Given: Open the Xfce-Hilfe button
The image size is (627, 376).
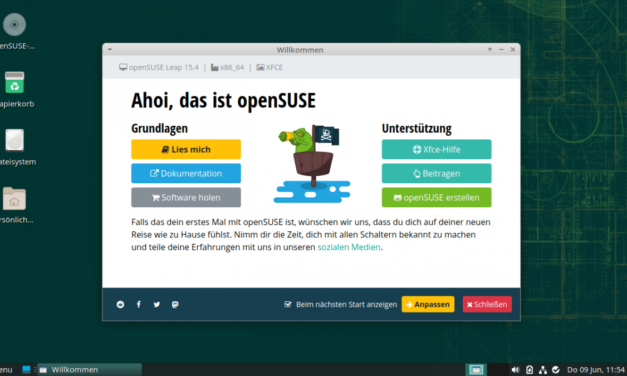Looking at the screenshot, I should 436,149.
